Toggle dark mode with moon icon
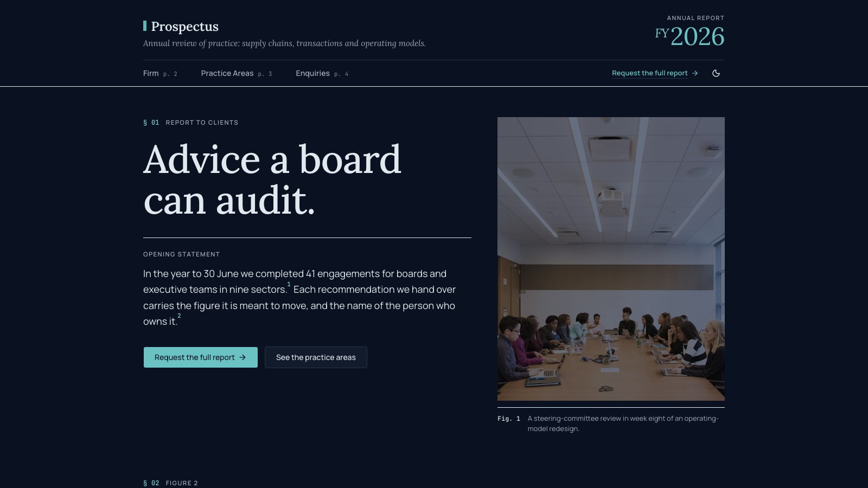868x488 pixels. (x=716, y=73)
